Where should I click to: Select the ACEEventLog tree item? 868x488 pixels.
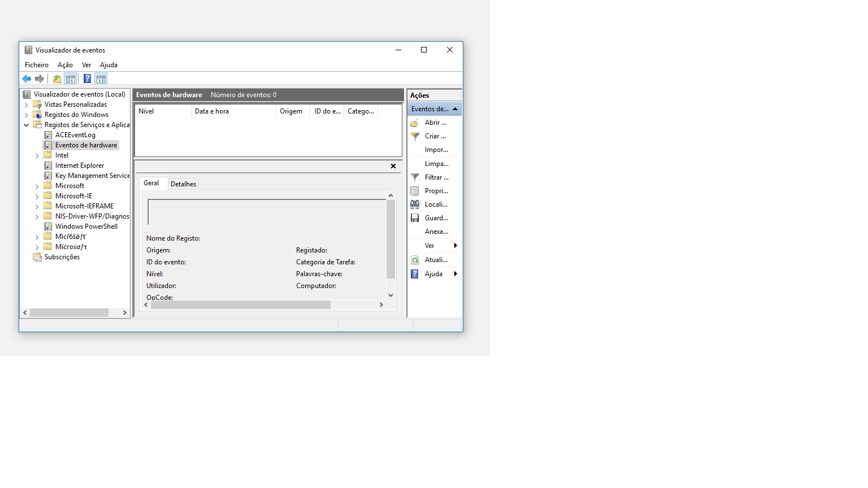tap(75, 135)
